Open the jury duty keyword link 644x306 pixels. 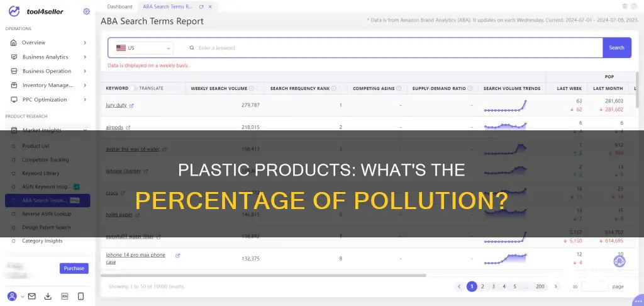[116, 105]
